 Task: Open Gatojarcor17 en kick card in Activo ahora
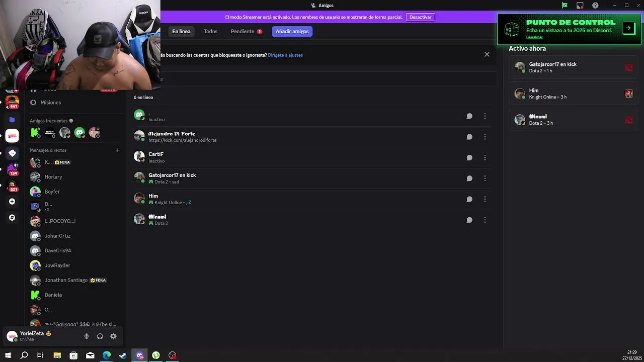point(574,67)
